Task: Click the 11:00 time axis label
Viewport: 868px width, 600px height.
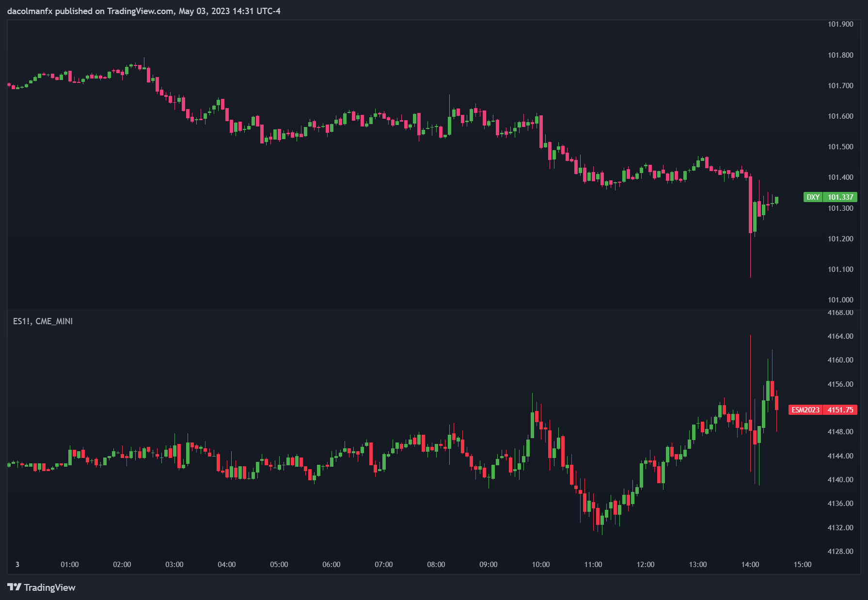Action: pyautogui.click(x=593, y=565)
